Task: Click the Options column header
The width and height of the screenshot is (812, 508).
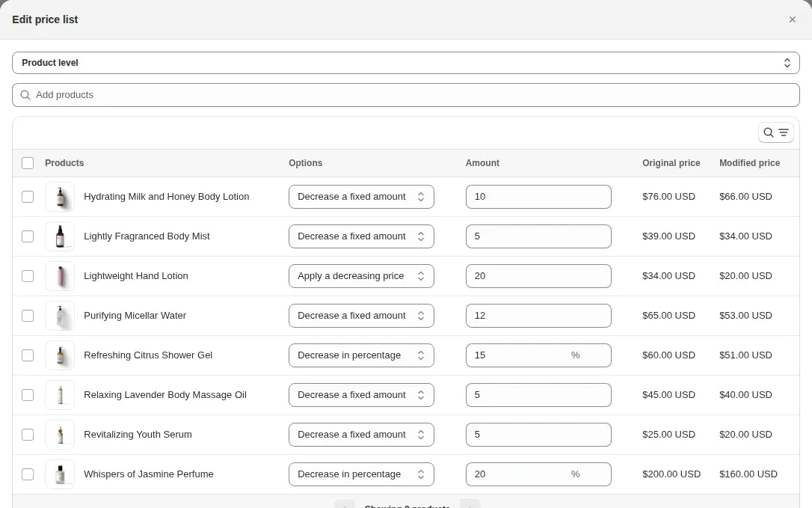Action: tap(306, 163)
